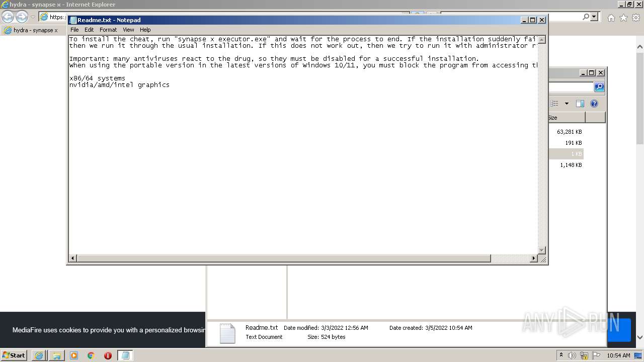Select the highlighted 1 KB file row
This screenshot has height=362, width=644.
[566, 154]
